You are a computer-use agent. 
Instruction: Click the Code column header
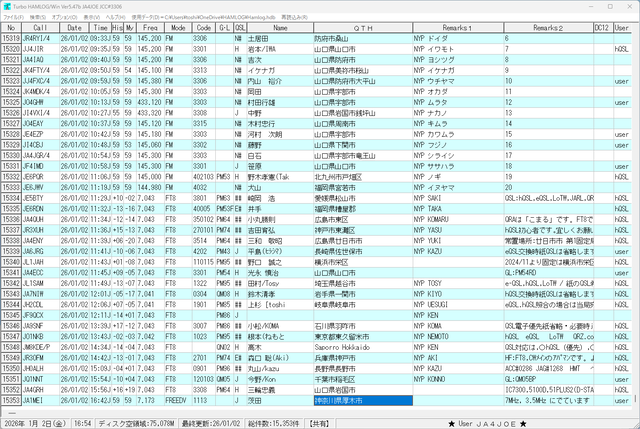pyautogui.click(x=204, y=28)
